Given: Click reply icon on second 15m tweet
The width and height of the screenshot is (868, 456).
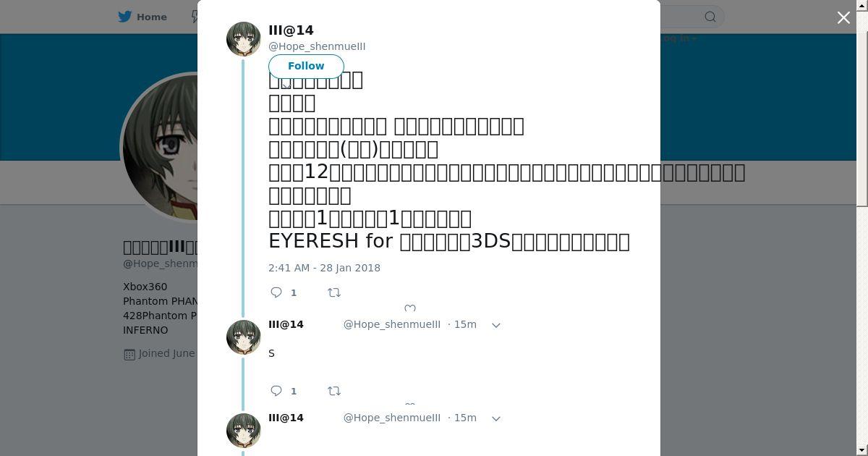Looking at the screenshot, I should click(x=276, y=391).
